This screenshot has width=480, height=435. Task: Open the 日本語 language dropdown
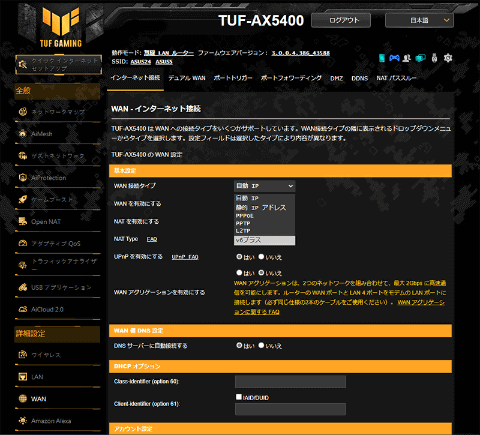pos(419,20)
